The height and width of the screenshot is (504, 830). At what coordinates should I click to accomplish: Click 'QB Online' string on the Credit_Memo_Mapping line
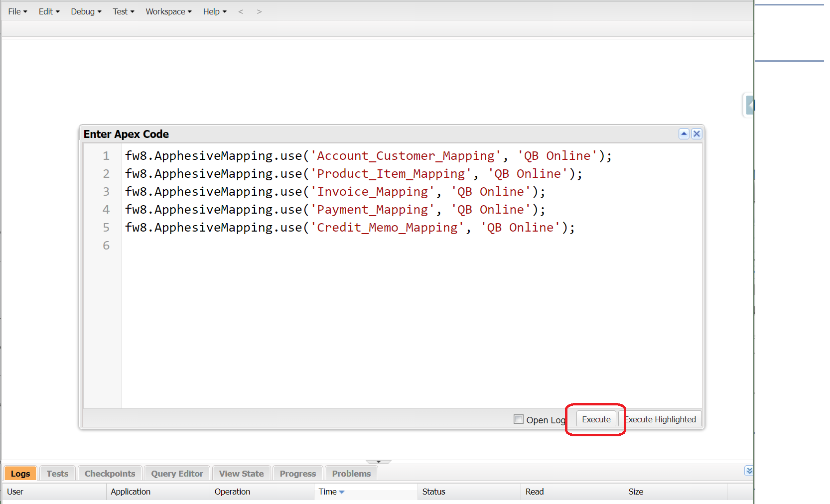(520, 228)
